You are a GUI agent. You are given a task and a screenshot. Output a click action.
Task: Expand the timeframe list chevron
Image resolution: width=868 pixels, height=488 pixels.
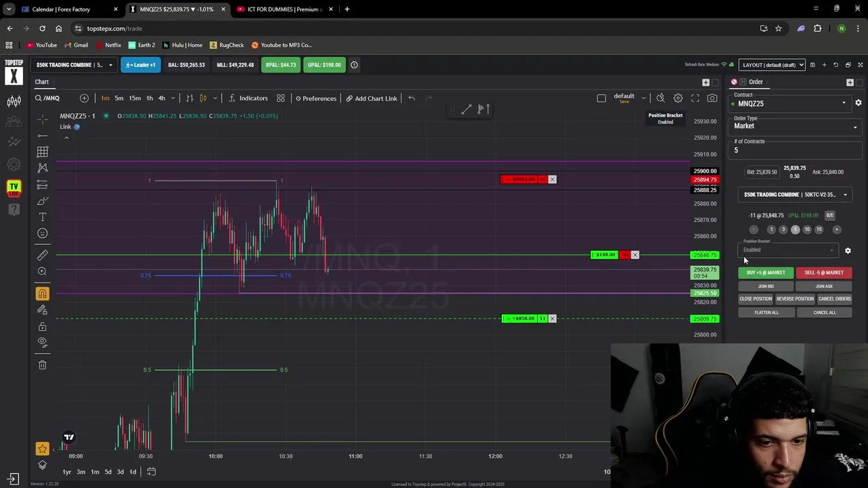click(x=173, y=98)
